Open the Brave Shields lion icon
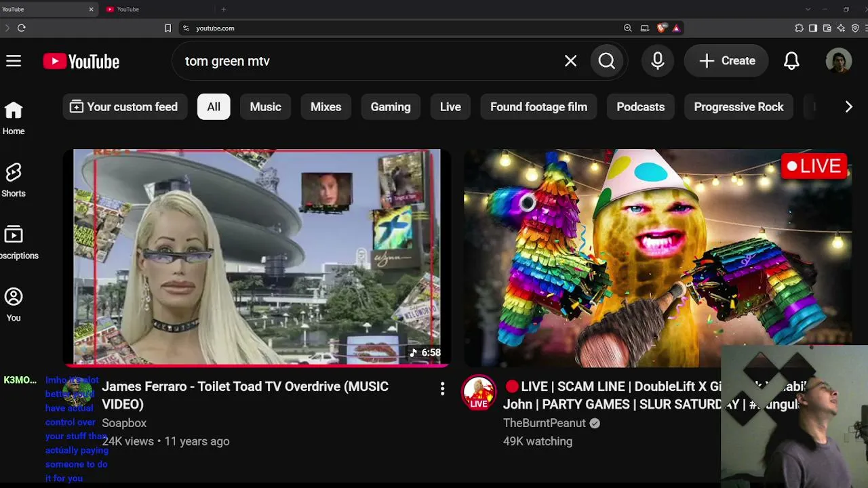This screenshot has width=868, height=488. 662,28
